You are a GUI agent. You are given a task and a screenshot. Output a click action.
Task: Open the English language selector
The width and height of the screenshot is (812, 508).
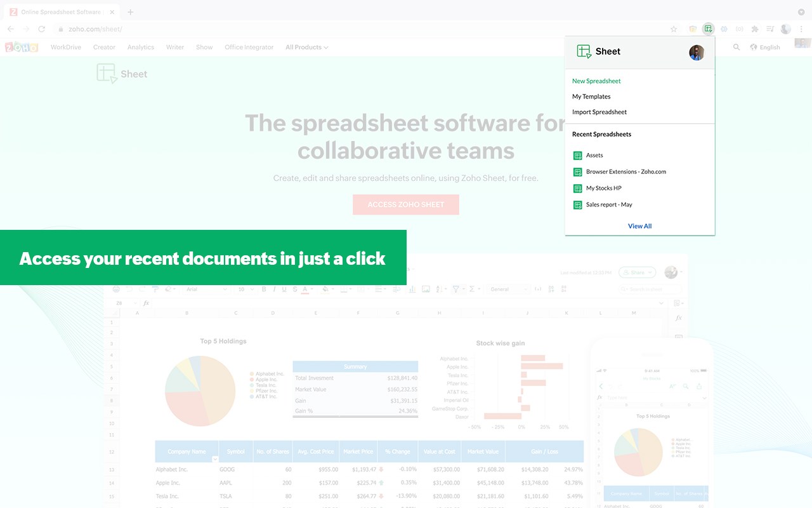(x=765, y=47)
